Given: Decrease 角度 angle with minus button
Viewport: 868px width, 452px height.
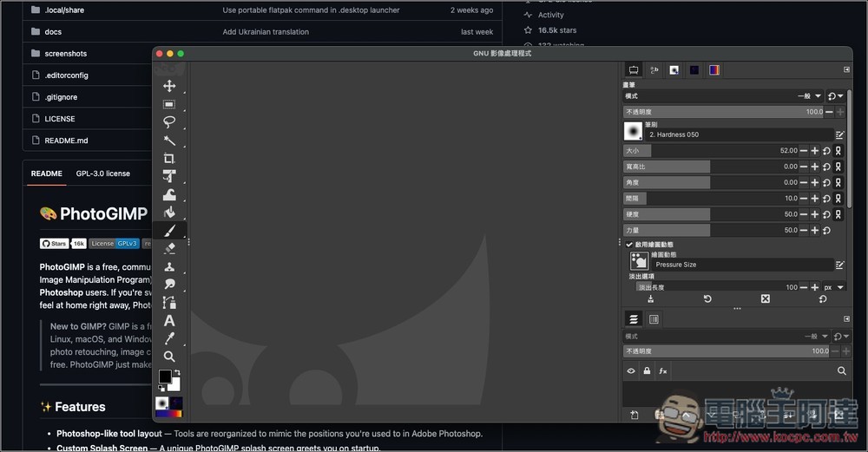Looking at the screenshot, I should pyautogui.click(x=804, y=182).
